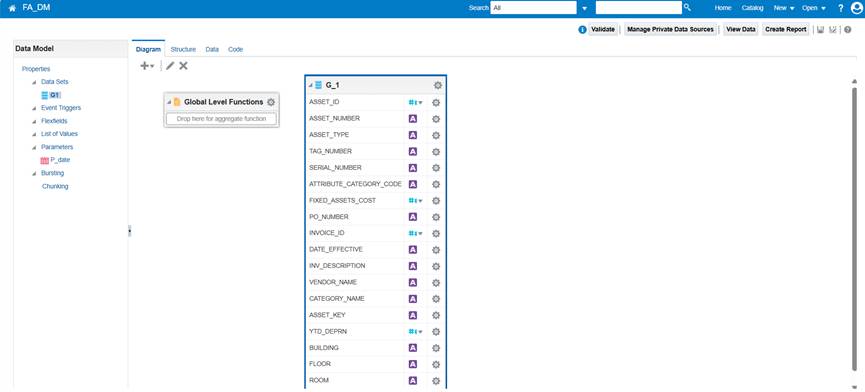Click the Save icon in the toolbar
Viewport: 865px width, 392px height.
coord(820,30)
